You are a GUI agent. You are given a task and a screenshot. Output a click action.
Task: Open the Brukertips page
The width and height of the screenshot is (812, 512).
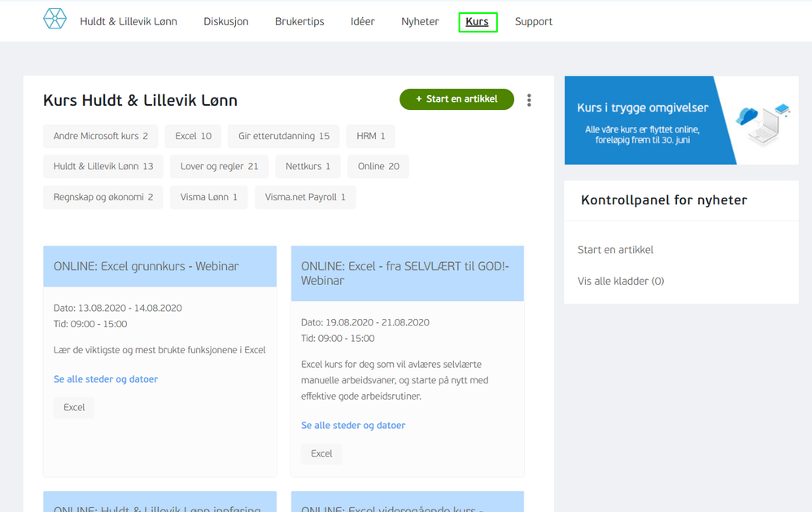click(x=299, y=21)
